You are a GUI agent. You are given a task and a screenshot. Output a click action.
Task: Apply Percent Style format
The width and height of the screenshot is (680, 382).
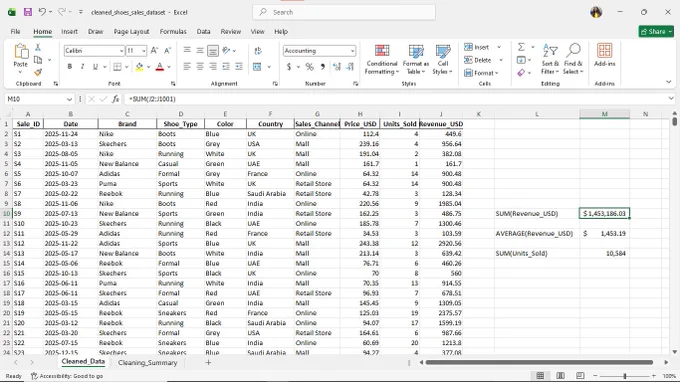click(309, 67)
